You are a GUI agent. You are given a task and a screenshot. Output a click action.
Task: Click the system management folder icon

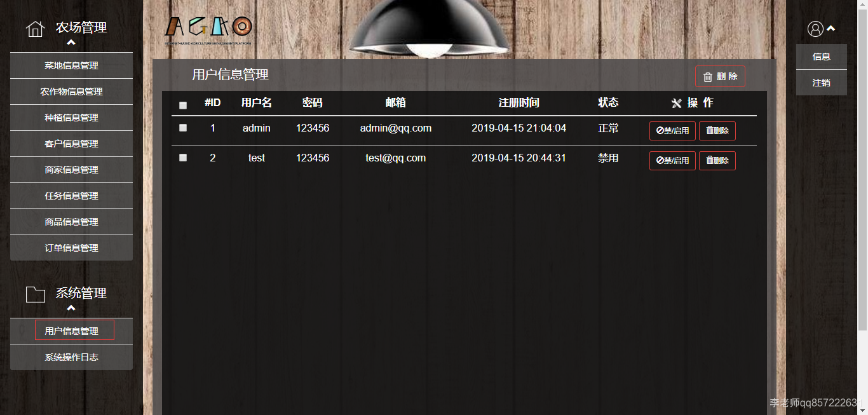36,294
